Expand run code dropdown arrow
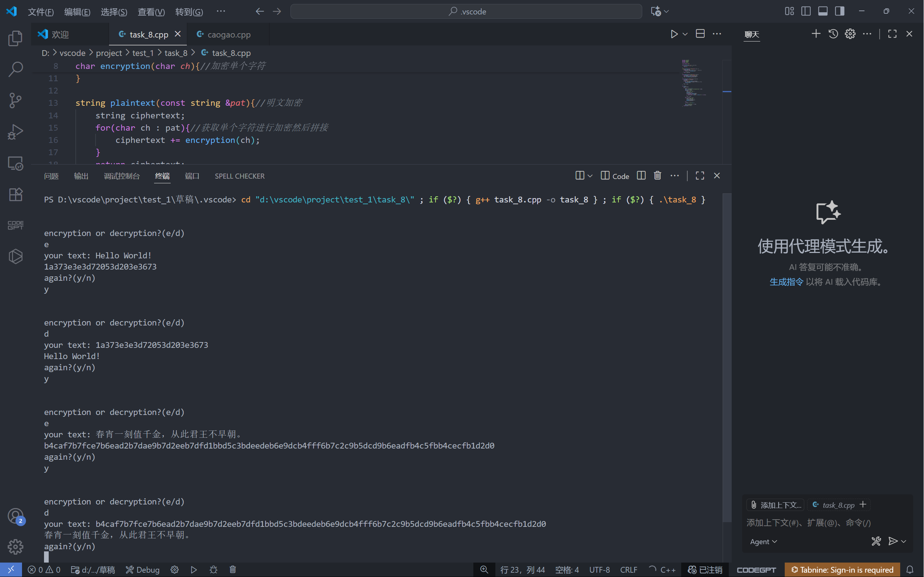The height and width of the screenshot is (577, 924). pyautogui.click(x=685, y=34)
